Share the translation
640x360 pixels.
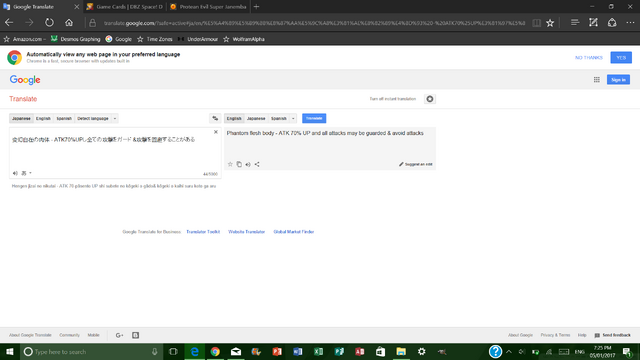(x=257, y=164)
